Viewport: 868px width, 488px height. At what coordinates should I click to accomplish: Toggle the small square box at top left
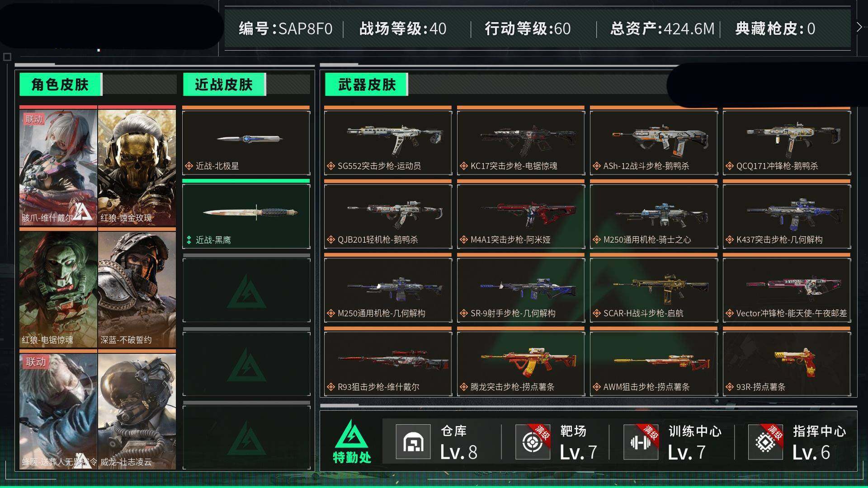pos(7,57)
